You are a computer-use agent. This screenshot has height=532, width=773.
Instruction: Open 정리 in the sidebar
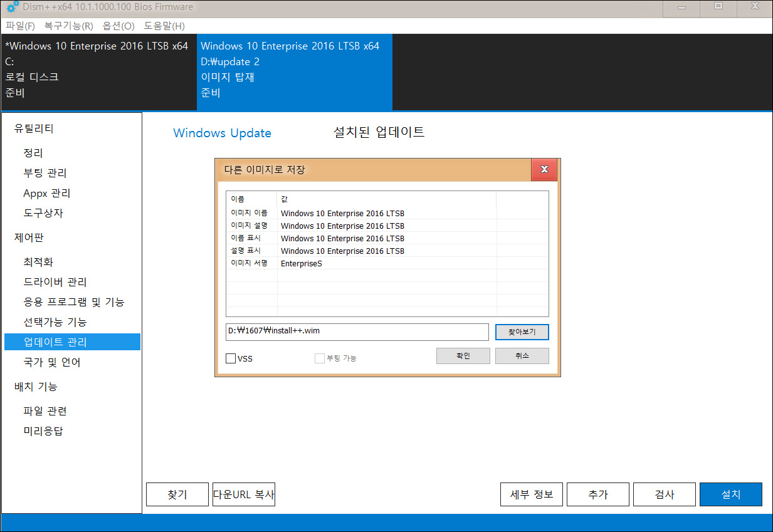click(x=33, y=153)
